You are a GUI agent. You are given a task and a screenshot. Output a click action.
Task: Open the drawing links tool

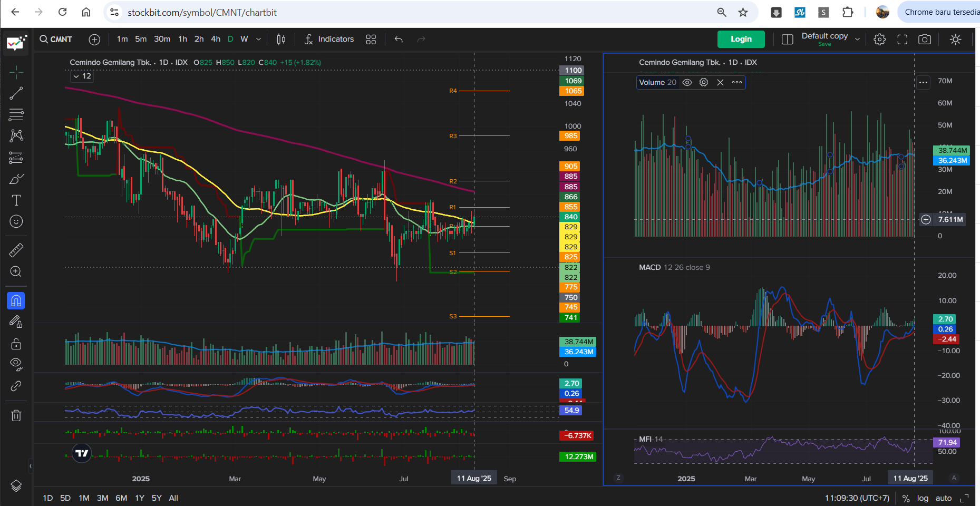tap(16, 386)
